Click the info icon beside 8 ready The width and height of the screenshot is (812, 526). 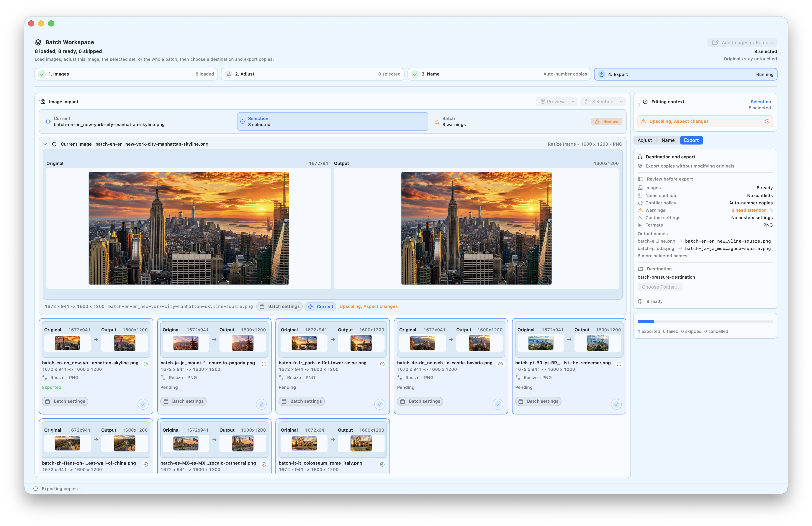tap(640, 301)
